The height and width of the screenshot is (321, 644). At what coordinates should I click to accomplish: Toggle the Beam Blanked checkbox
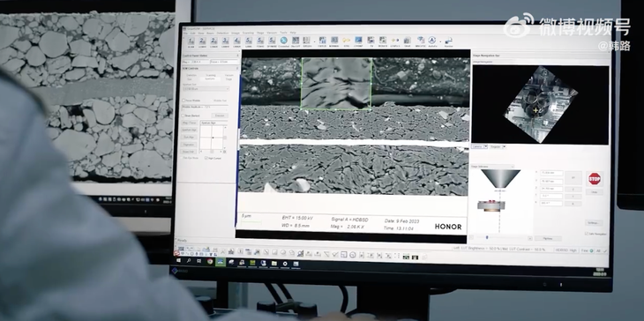point(183,116)
